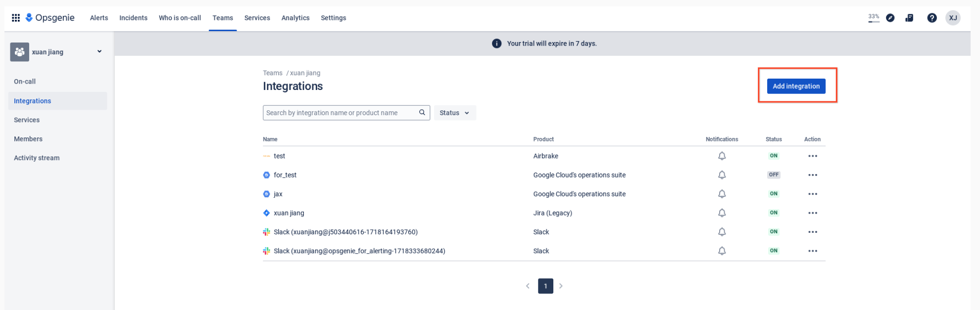The width and height of the screenshot is (980, 310).
Task: Click the bell for Slack j503440616 integration
Action: (x=722, y=232)
